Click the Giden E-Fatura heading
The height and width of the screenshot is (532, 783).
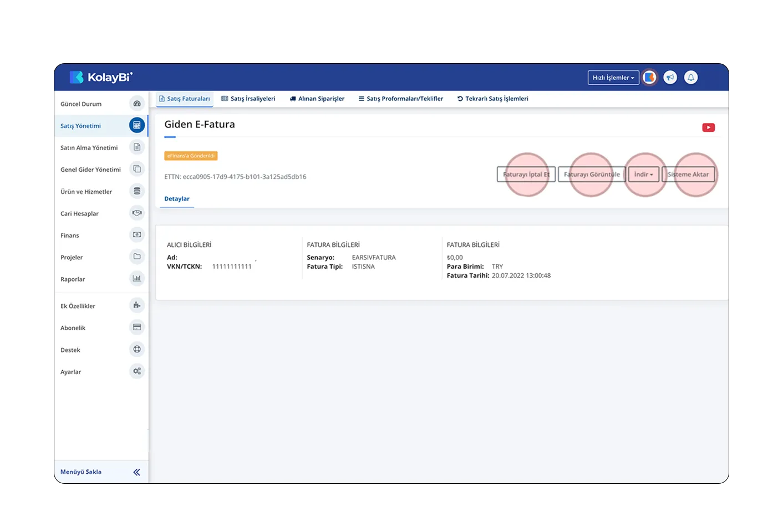200,124
